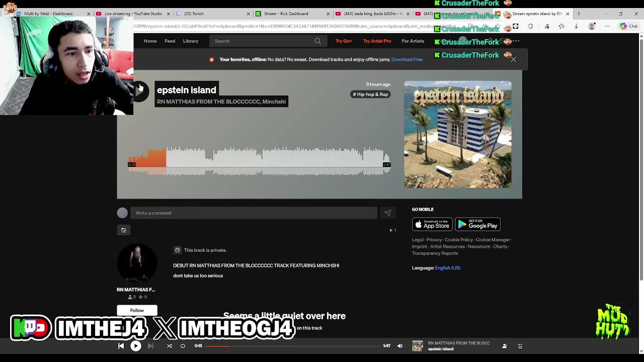Switch to Live streaming YouTube Studio tab
This screenshot has width=644, height=362.
coord(133,14)
